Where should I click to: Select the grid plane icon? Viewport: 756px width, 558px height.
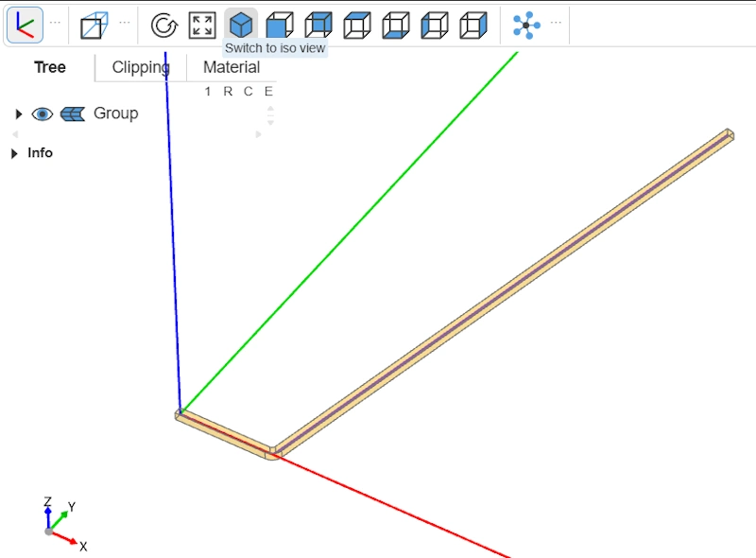93,25
